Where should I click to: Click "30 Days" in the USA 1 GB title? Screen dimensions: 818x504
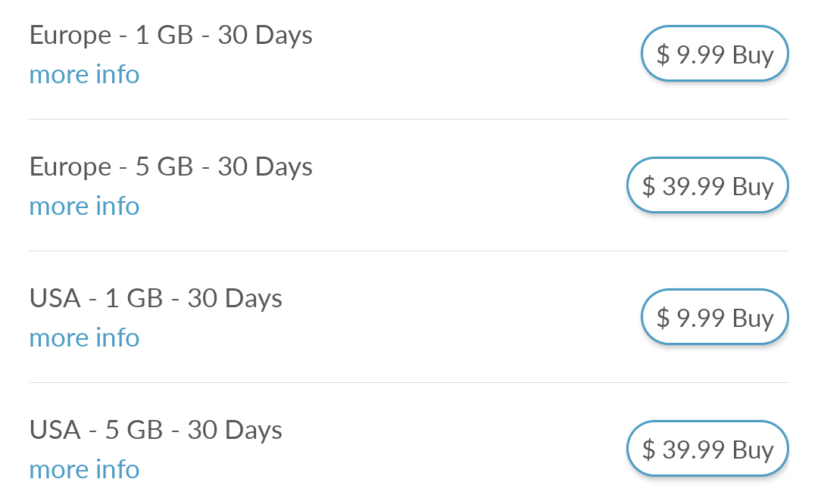pos(235,299)
